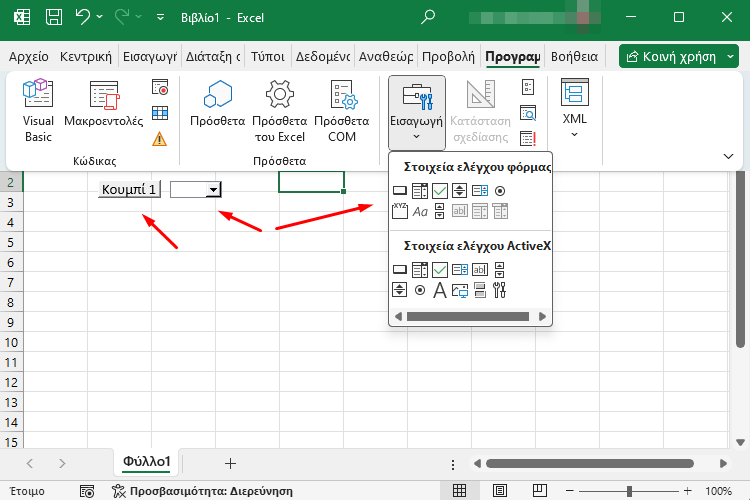Insert an ActiveX Label control (A icon)
Screen dimensions: 750x500
pos(439,290)
